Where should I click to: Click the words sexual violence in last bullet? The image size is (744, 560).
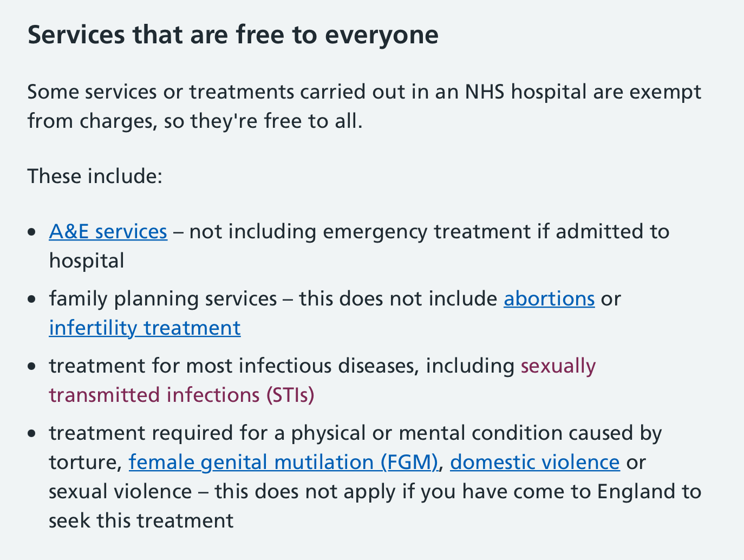pyautogui.click(x=120, y=491)
